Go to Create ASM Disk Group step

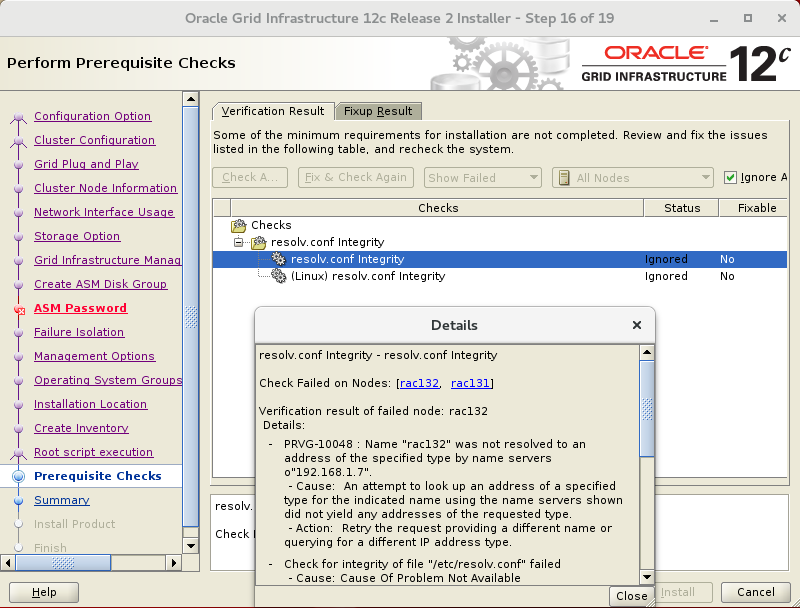tap(101, 284)
